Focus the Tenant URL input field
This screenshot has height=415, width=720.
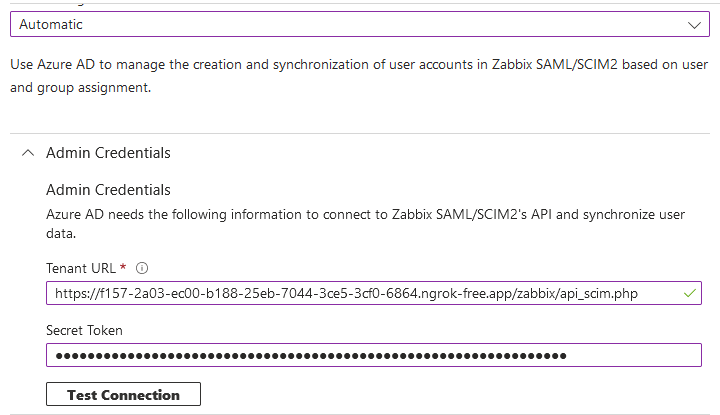[x=374, y=293]
